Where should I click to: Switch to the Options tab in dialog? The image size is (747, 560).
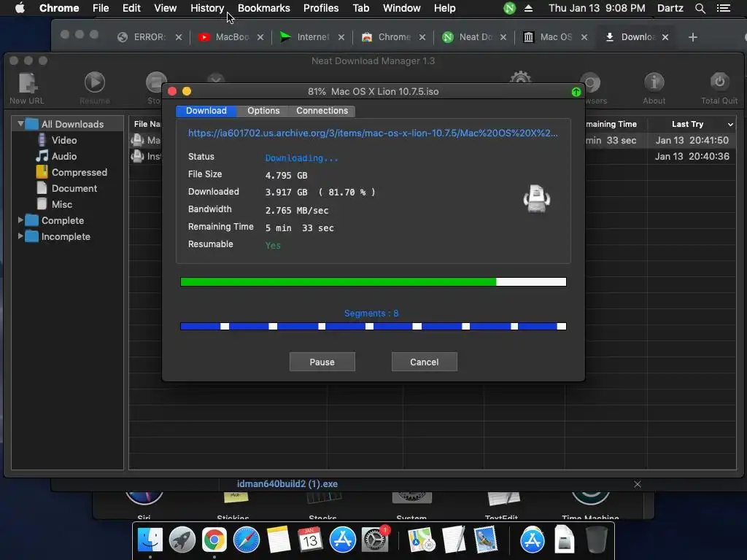pyautogui.click(x=263, y=111)
